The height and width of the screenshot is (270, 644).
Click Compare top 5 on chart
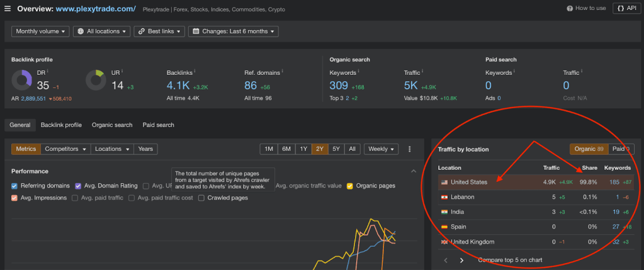coord(510,260)
